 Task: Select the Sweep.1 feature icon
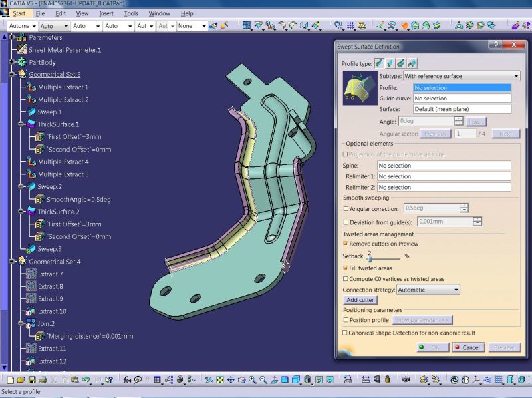coord(31,112)
